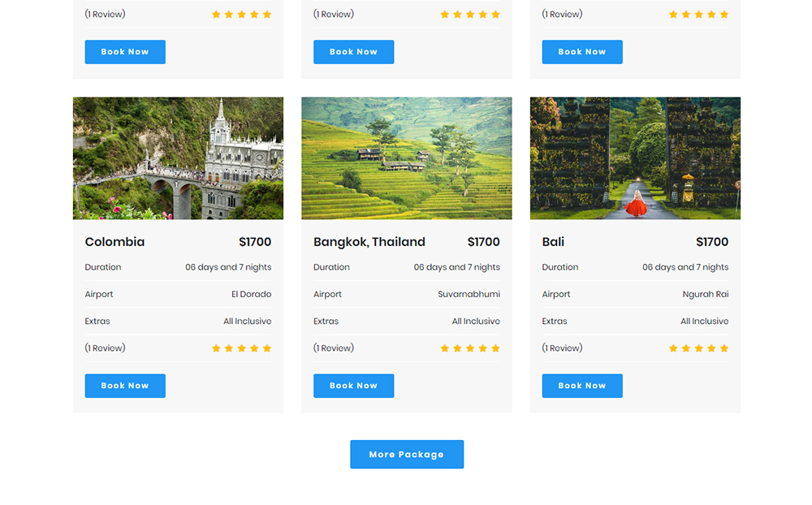Click fifth star in Colombia rating

[x=267, y=348]
